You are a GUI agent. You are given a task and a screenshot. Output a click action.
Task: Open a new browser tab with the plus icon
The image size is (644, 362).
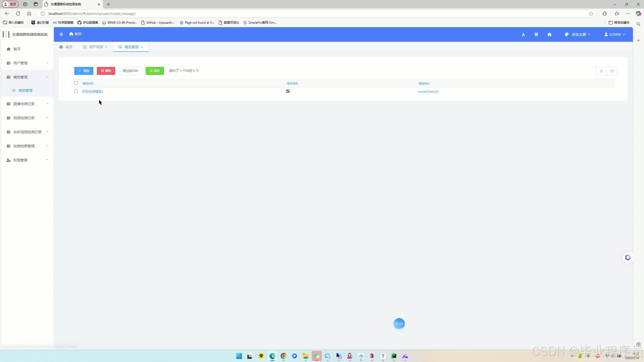(108, 4)
